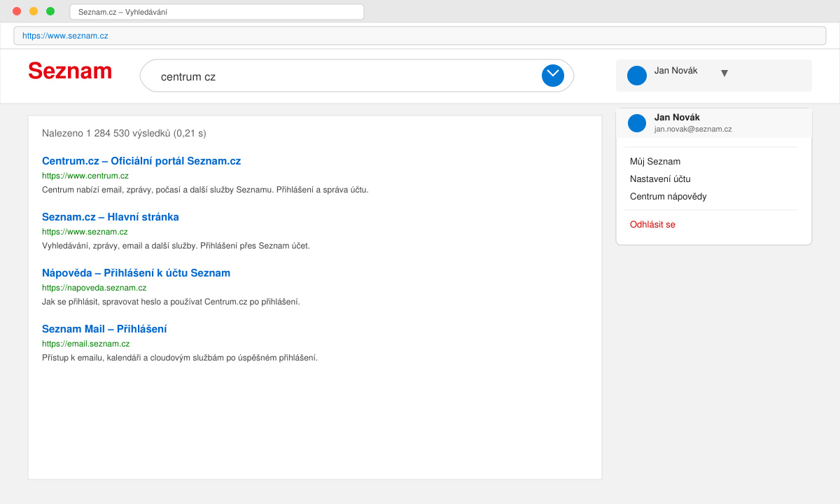Click Jan Novák avatar in header
The width and height of the screenshot is (840, 504).
point(637,76)
